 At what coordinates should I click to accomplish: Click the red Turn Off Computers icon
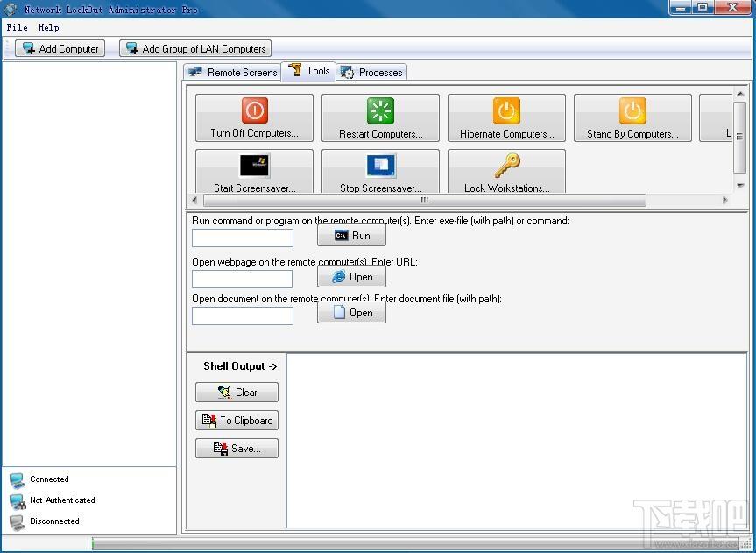click(255, 110)
